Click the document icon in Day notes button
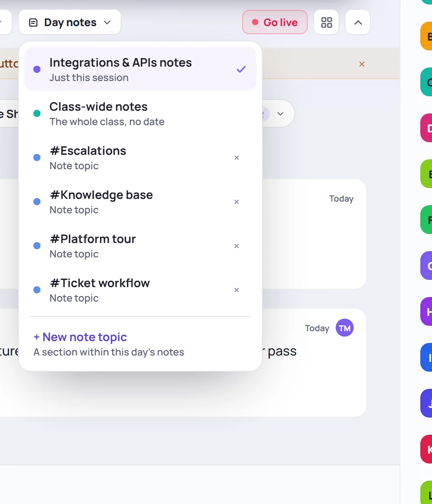The height and width of the screenshot is (504, 432). (x=33, y=22)
